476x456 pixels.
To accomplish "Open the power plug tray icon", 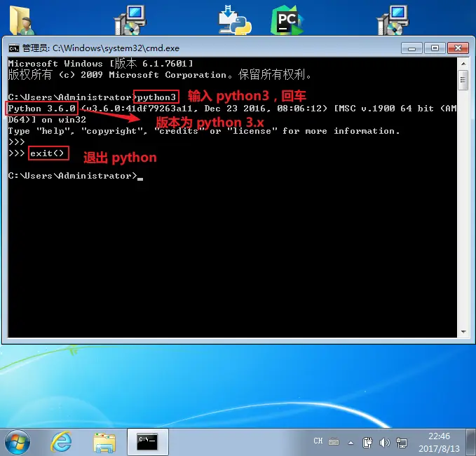I will tap(367, 443).
